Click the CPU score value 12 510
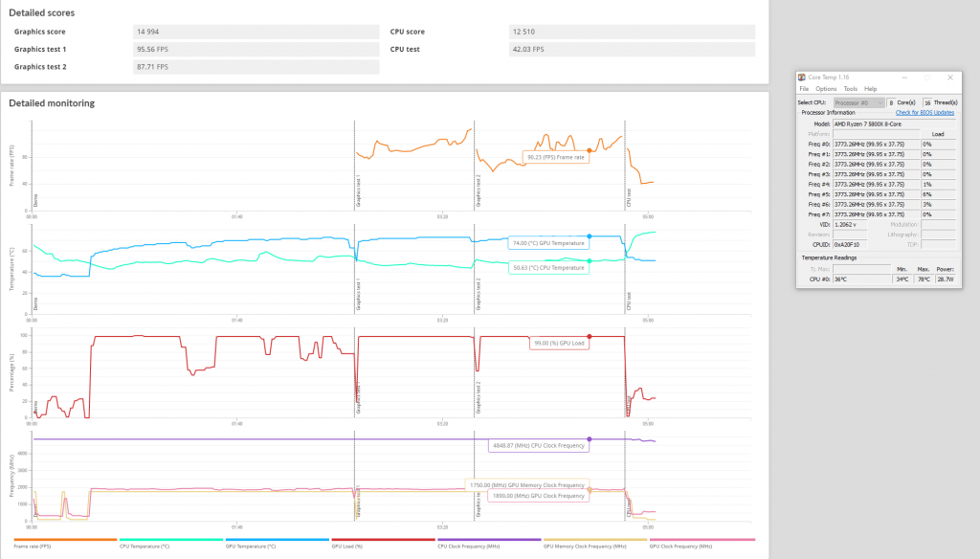The image size is (980, 559). coord(632,32)
